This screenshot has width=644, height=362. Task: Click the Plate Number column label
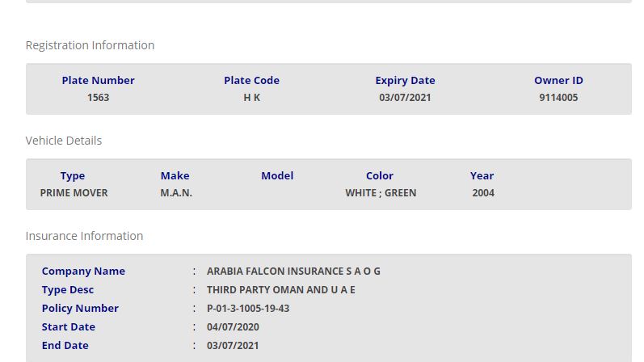[x=98, y=80]
